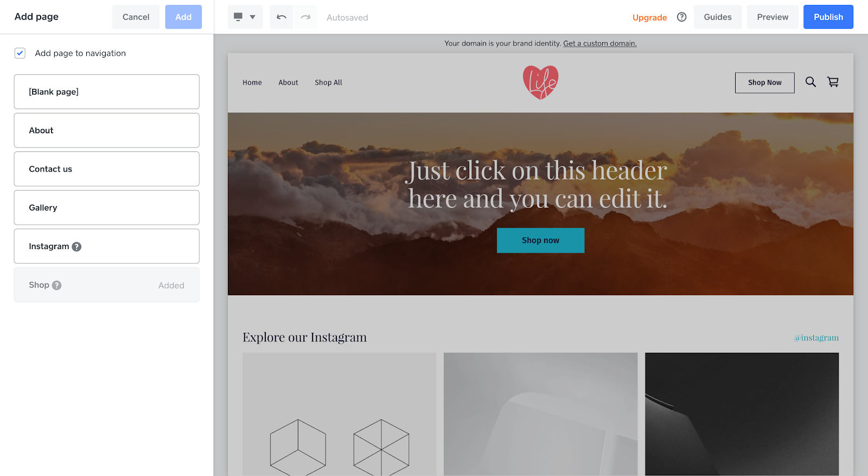
Task: Open the shopping cart icon
Action: (833, 82)
